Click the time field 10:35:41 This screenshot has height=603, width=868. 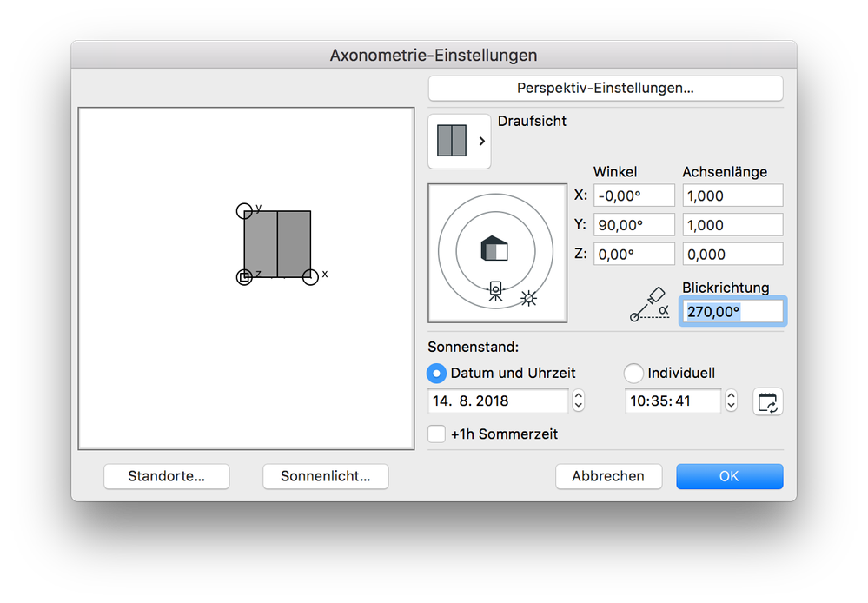(x=673, y=401)
